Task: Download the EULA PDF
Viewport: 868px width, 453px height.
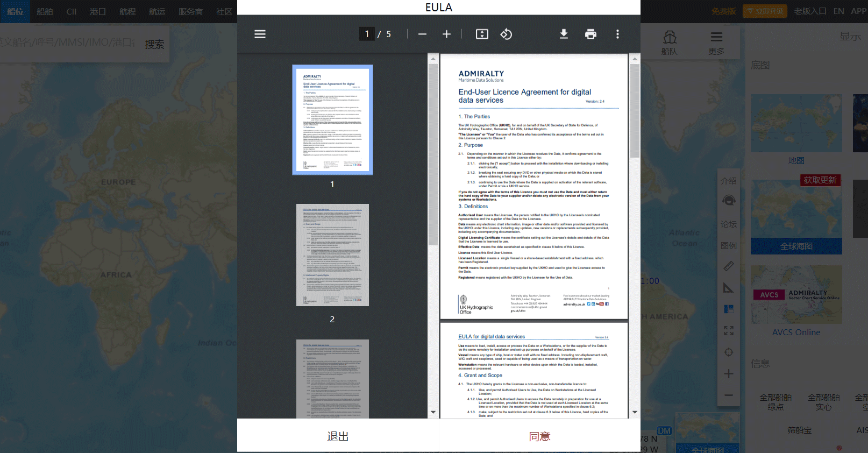Action: coord(564,34)
